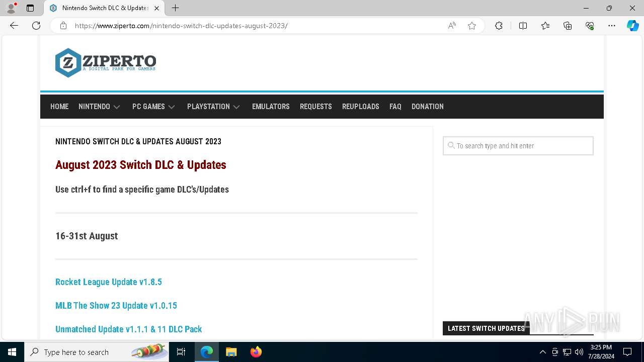
Task: Open Unmatched Update v1.1.1 link
Action: click(x=129, y=329)
